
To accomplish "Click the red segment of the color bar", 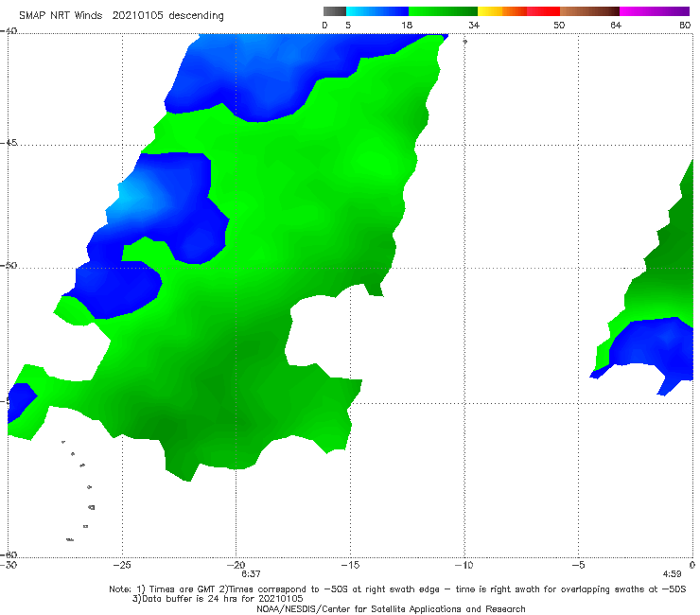I will click(x=543, y=11).
